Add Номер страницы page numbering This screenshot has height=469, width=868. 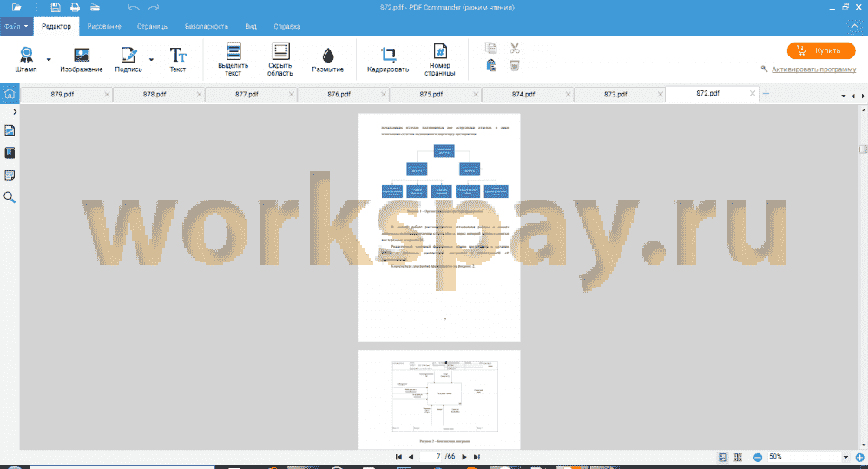pos(440,59)
